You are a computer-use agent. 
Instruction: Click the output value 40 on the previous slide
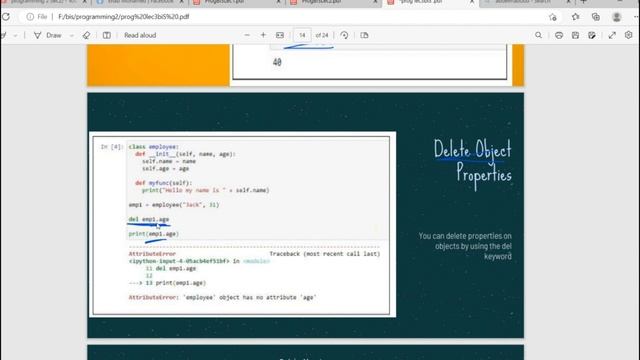pyautogui.click(x=277, y=62)
